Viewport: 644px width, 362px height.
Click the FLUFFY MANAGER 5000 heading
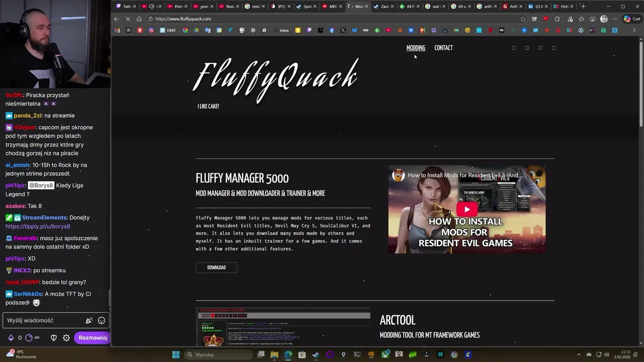point(242,178)
